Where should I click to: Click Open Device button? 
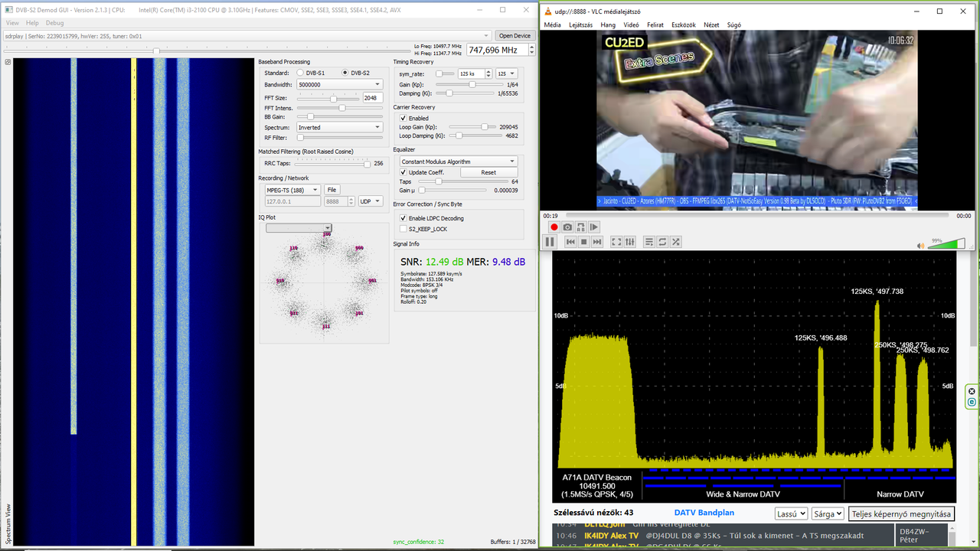click(x=514, y=36)
